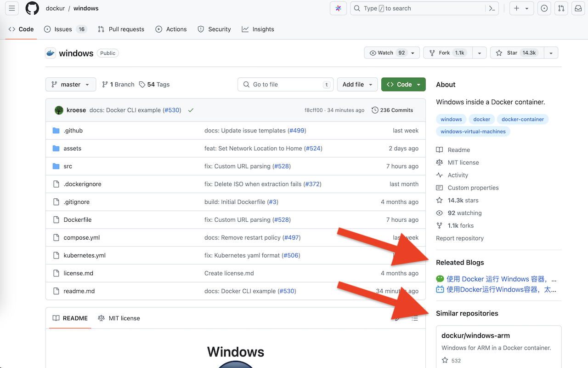Go to GitHub home via Octocat logo

pos(32,8)
